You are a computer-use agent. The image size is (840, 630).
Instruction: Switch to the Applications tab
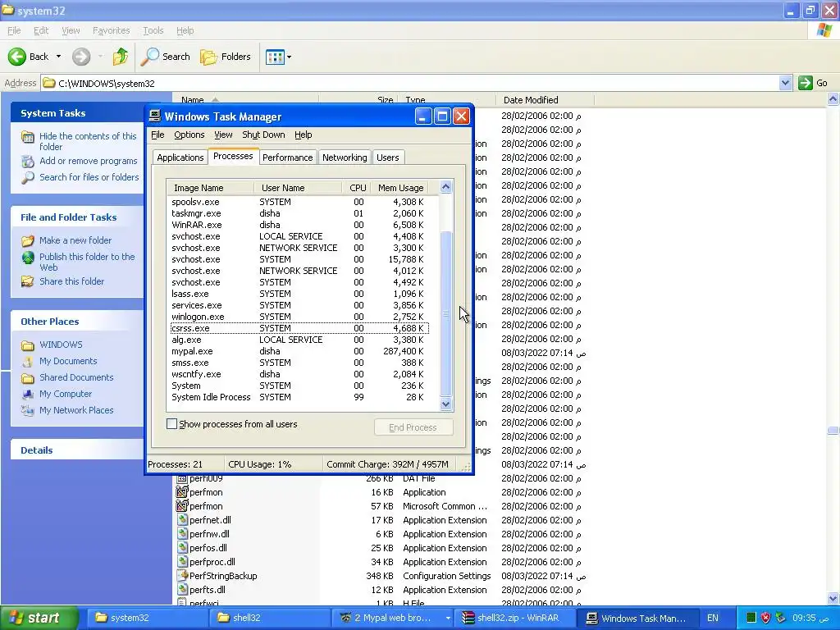point(180,157)
